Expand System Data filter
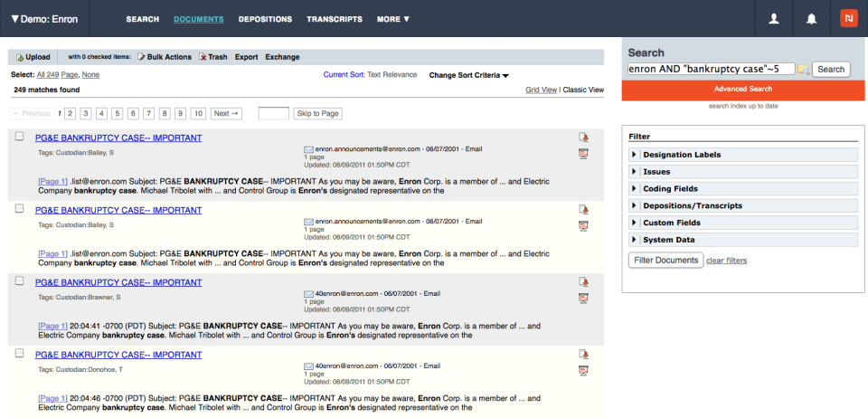The width and height of the screenshot is (868, 418). pyautogui.click(x=743, y=240)
